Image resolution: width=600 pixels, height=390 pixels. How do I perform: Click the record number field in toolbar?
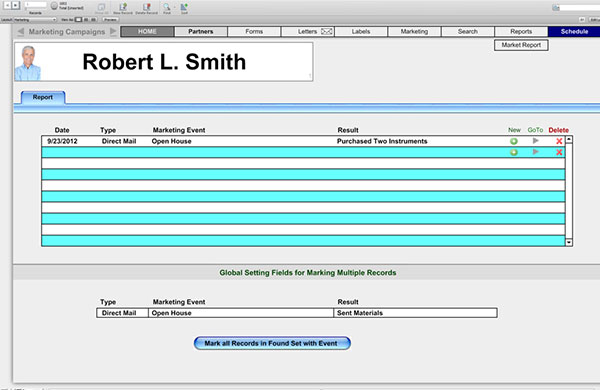(x=36, y=5)
